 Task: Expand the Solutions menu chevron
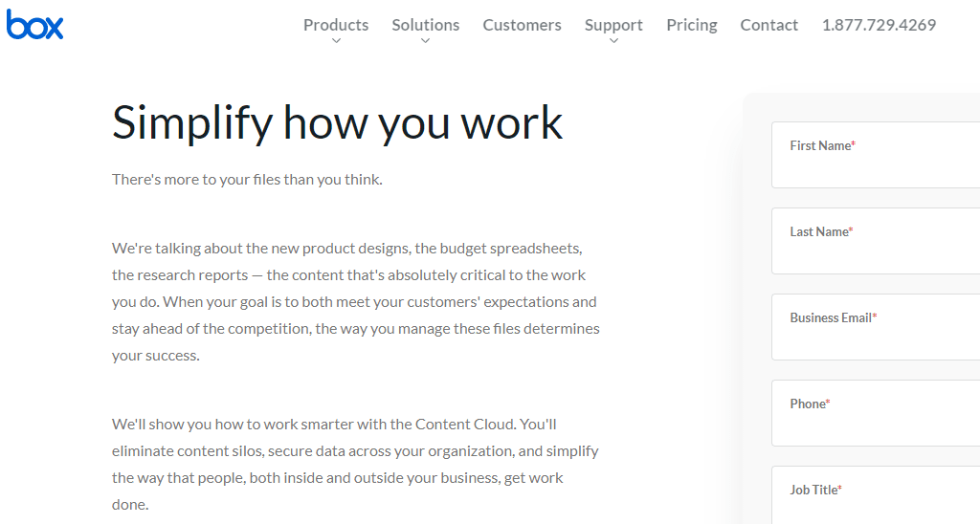(x=426, y=41)
